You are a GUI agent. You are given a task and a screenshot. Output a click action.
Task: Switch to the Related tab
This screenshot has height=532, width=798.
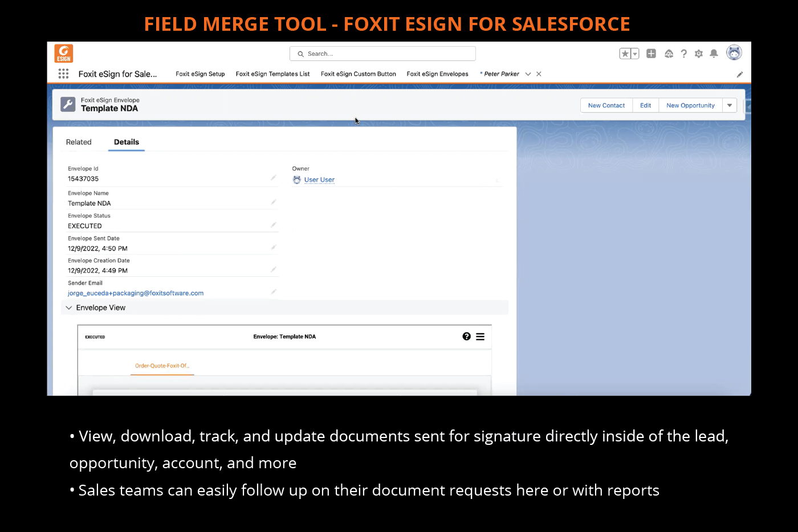(79, 142)
